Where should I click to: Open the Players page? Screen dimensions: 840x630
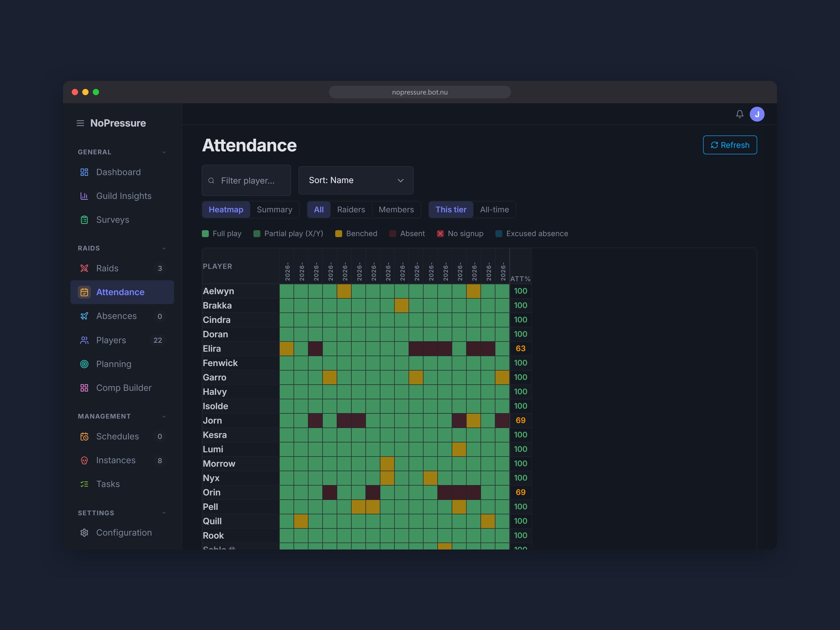tap(122, 340)
